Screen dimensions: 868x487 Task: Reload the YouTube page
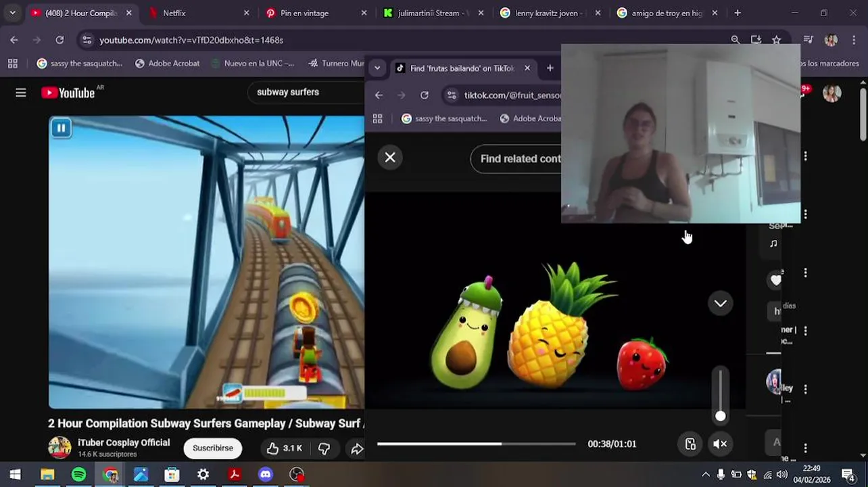click(59, 40)
